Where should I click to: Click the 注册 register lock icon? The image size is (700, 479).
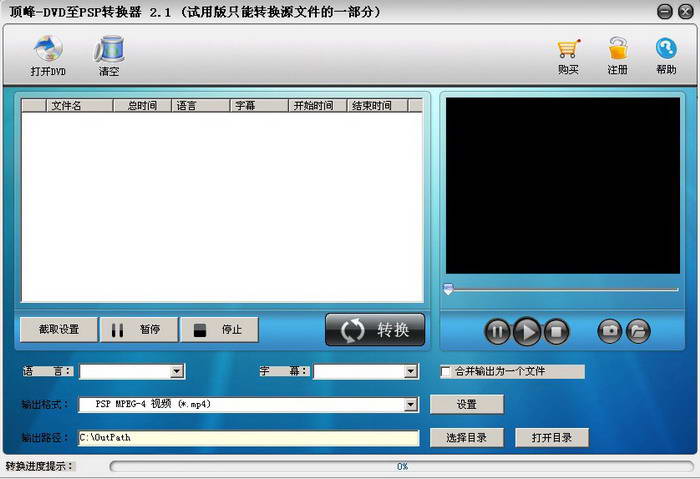pyautogui.click(x=617, y=56)
